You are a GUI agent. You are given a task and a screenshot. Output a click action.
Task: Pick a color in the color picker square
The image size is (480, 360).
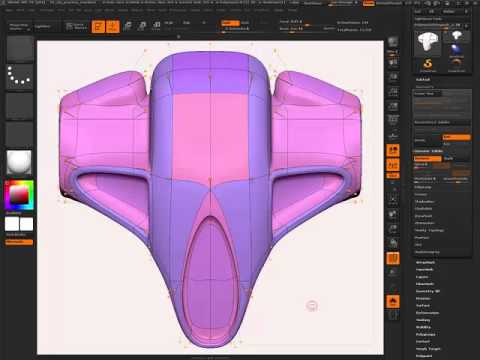[19, 195]
